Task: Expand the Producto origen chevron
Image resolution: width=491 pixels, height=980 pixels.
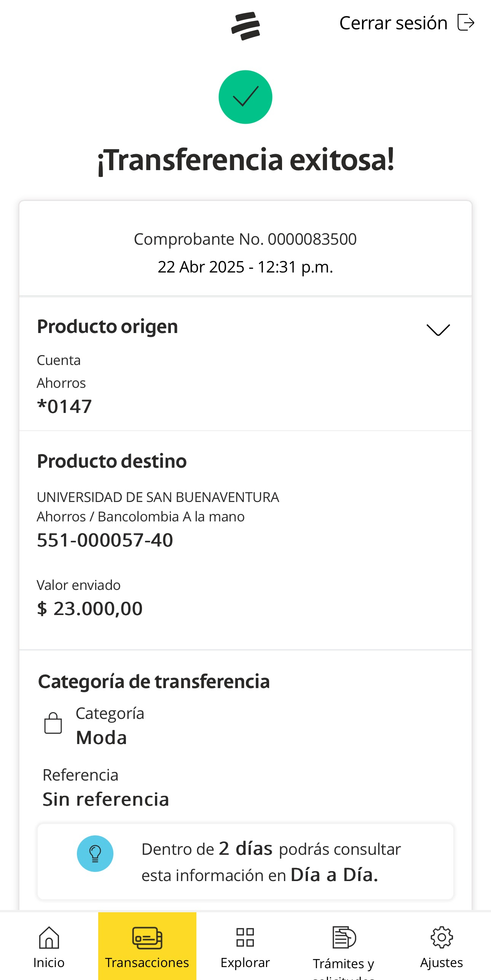Action: click(438, 330)
